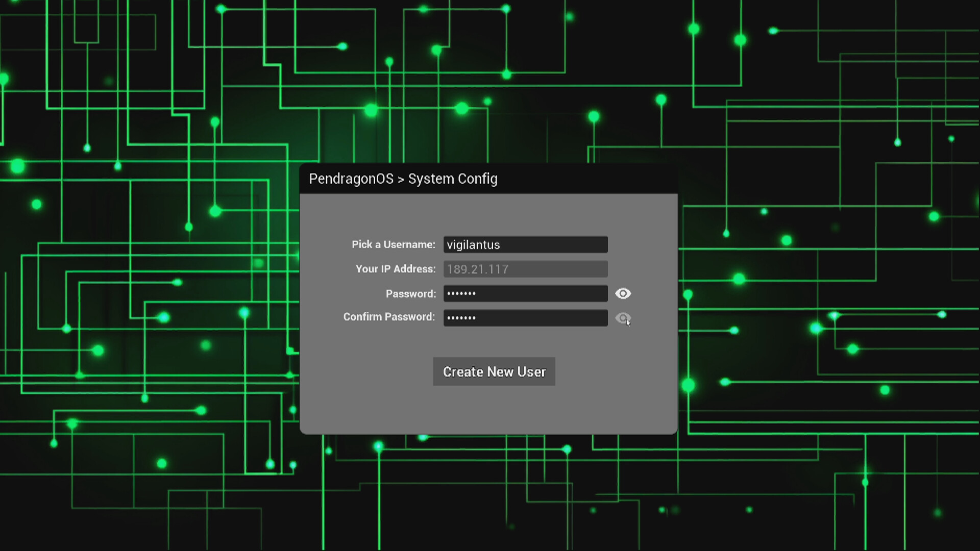The image size is (980, 551).
Task: Click the Your IP Address label
Action: pyautogui.click(x=395, y=269)
